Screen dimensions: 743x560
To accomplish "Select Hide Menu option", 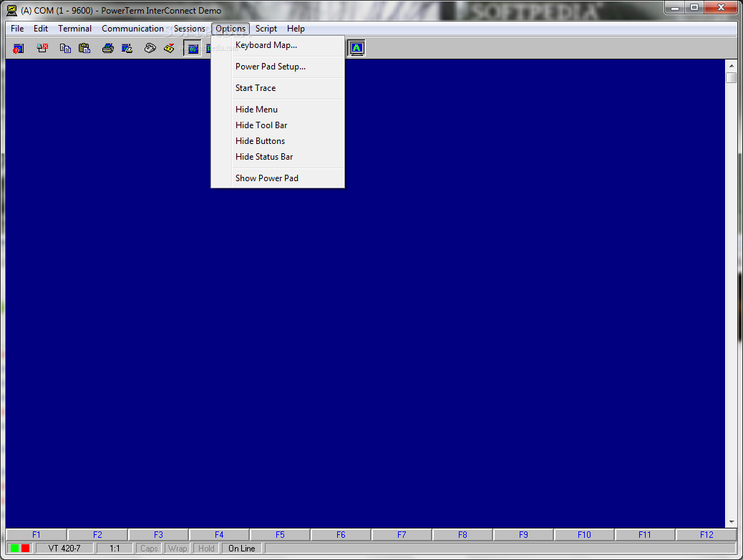I will click(x=278, y=110).
